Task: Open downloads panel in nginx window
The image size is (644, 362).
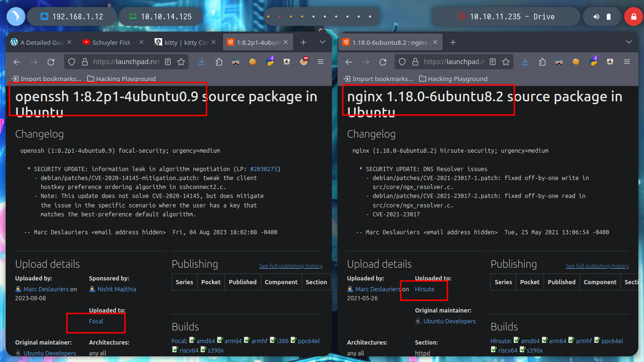Action: [x=525, y=62]
